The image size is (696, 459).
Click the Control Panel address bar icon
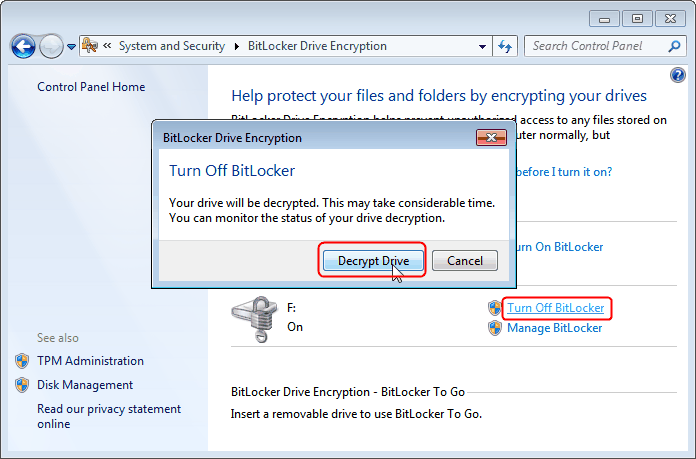tap(89, 46)
